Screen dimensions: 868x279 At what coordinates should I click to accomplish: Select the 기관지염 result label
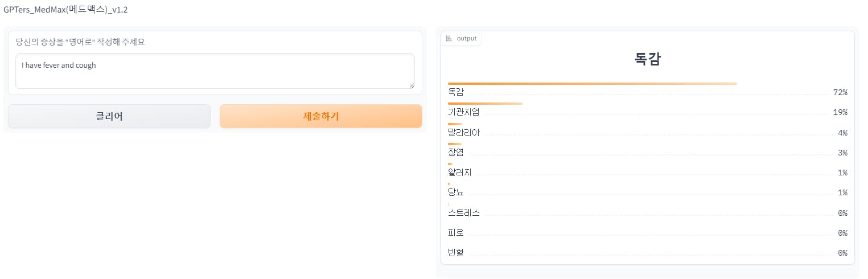pos(463,112)
